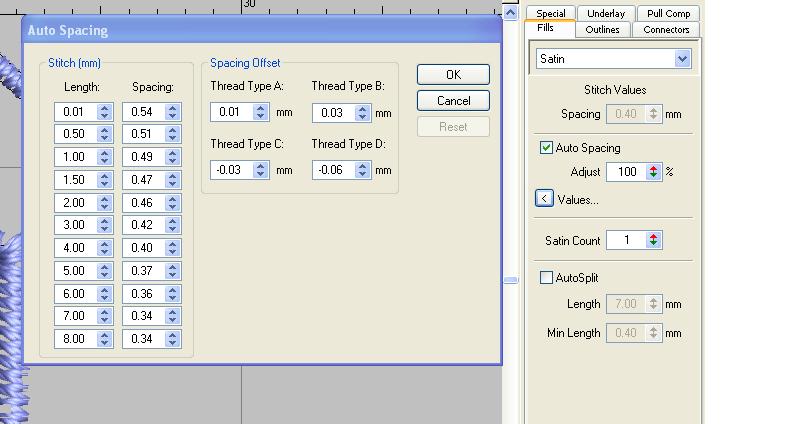Screen dimensions: 800x424
Task: Click the Thread Type A offset field
Action: click(231, 113)
